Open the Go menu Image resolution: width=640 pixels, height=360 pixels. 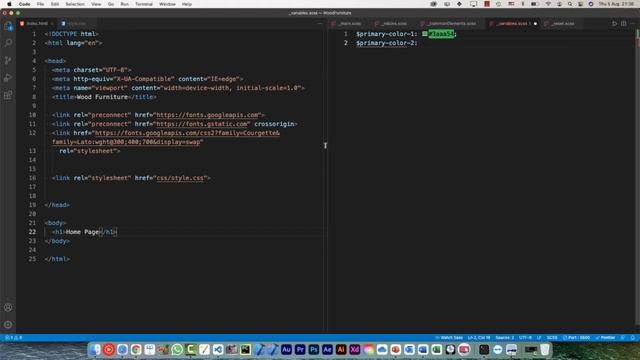[111, 4]
